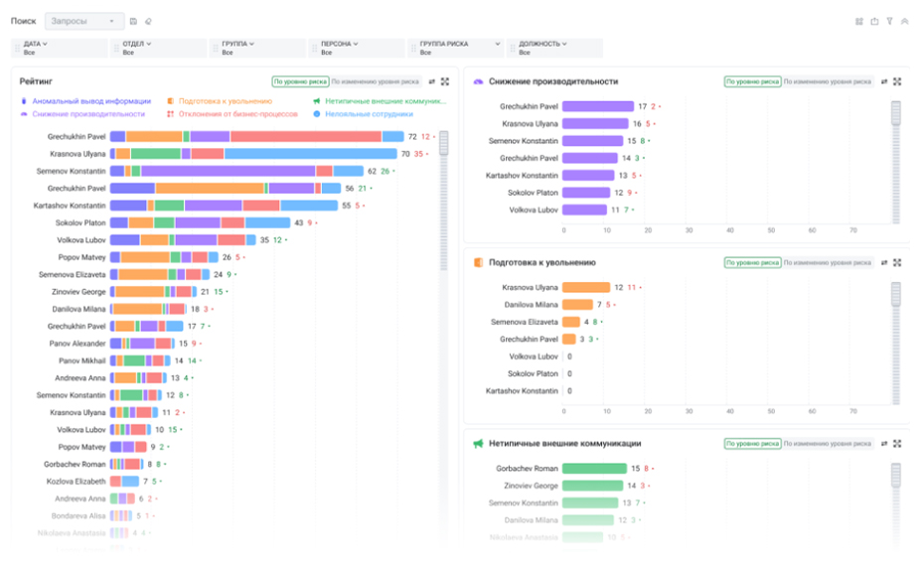Click the long blue segment of Krasnova Ulyana's bar
This screenshot has width=924, height=572.
311,154
